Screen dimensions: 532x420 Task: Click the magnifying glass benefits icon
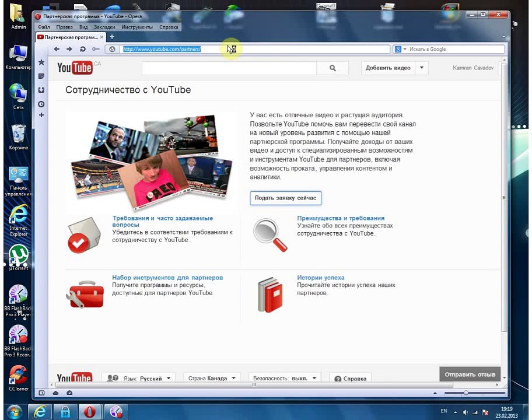click(x=270, y=235)
